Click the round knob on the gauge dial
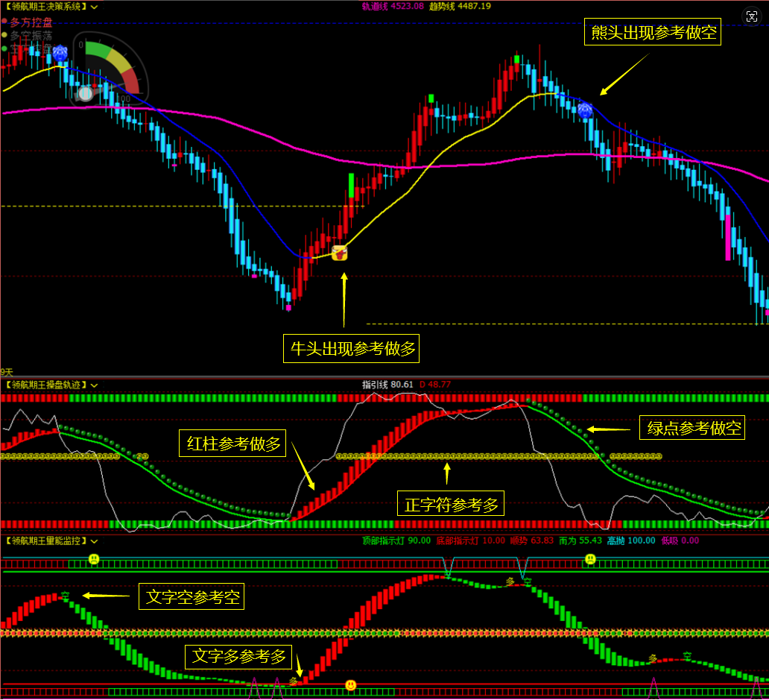 coord(86,93)
